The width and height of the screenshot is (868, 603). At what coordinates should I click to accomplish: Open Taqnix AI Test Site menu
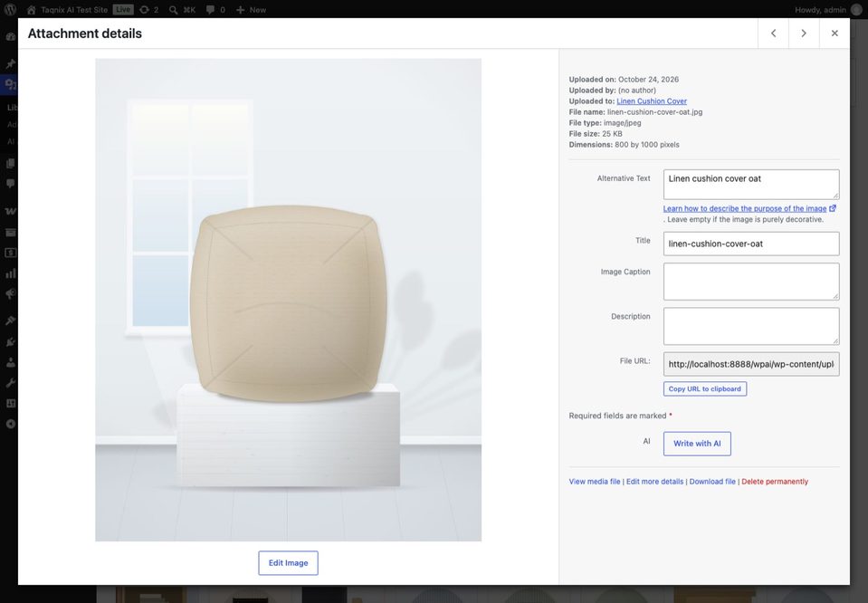(67, 9)
